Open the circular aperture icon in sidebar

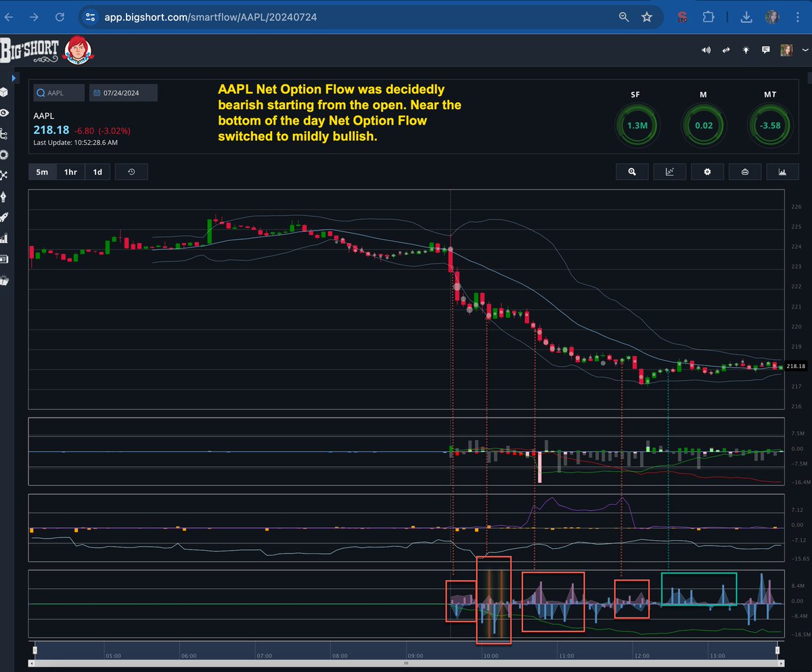coord(3,154)
